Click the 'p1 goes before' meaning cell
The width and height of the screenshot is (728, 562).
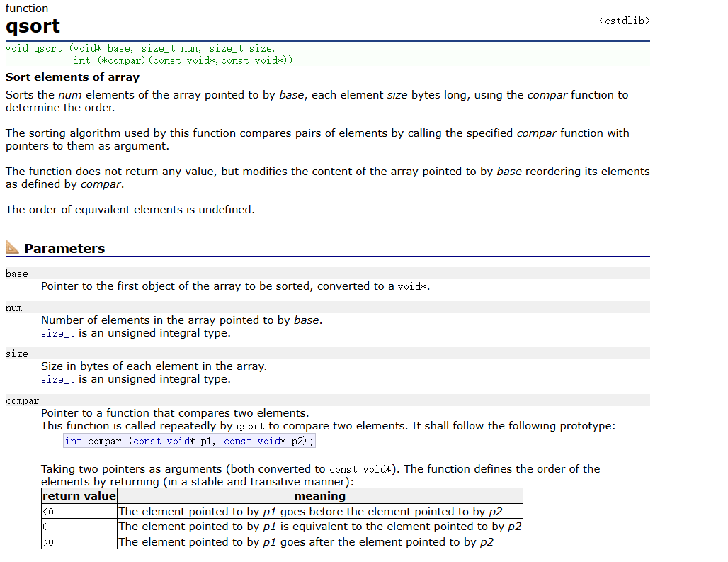pyautogui.click(x=320, y=512)
